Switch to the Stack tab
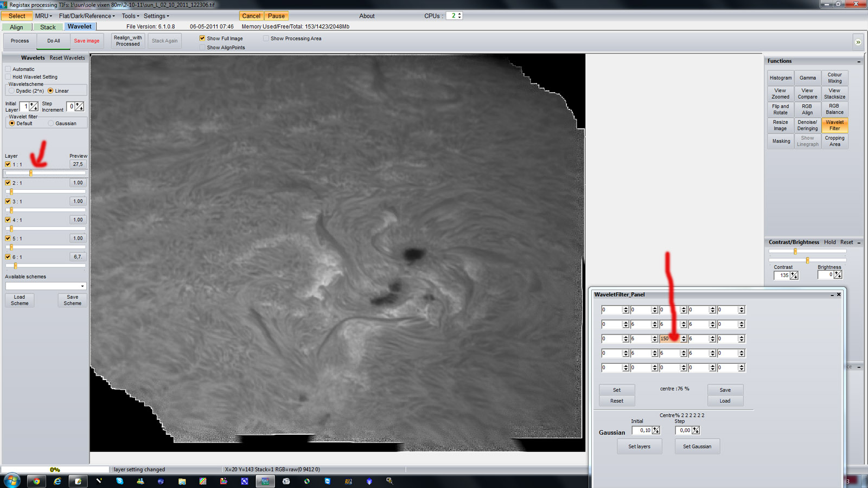The image size is (868, 488). [x=48, y=27]
